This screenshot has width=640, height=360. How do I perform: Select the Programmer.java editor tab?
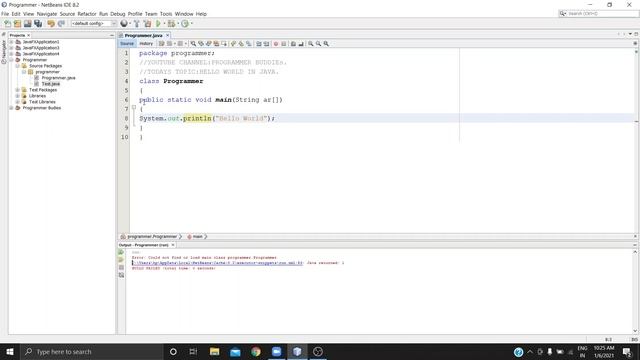143,36
